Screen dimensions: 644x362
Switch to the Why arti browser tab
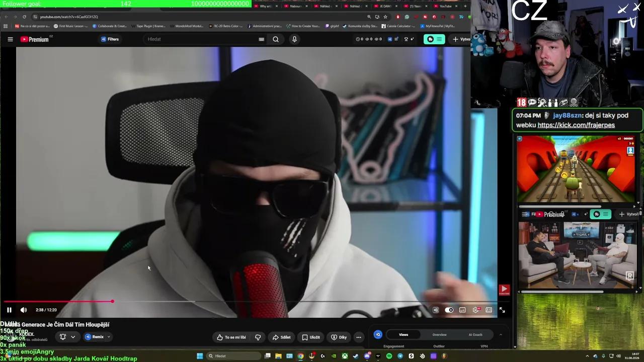(266, 6)
